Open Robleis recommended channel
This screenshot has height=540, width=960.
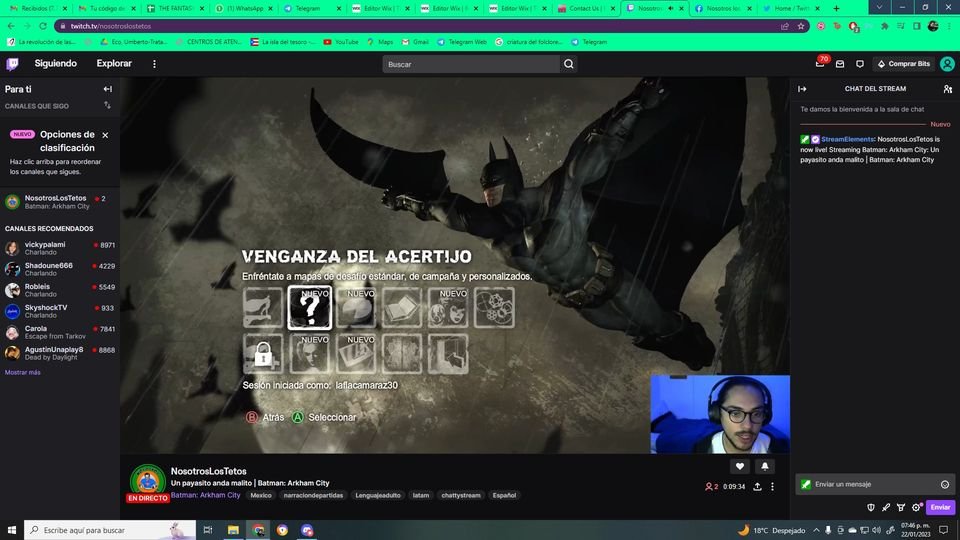click(x=59, y=290)
